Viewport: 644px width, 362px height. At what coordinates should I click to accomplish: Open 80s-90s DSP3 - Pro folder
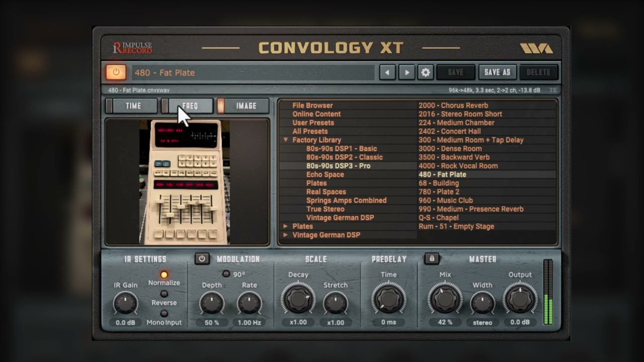(x=338, y=166)
